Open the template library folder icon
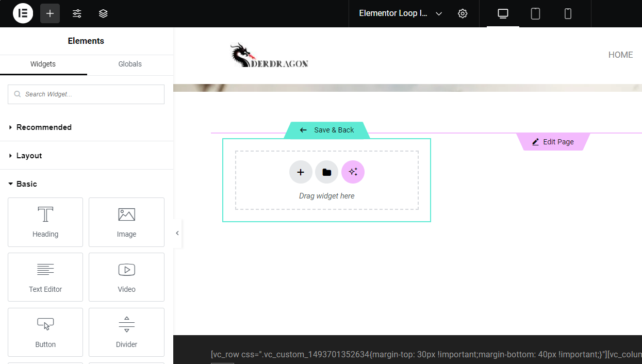Image resolution: width=642 pixels, height=364 pixels. point(326,172)
